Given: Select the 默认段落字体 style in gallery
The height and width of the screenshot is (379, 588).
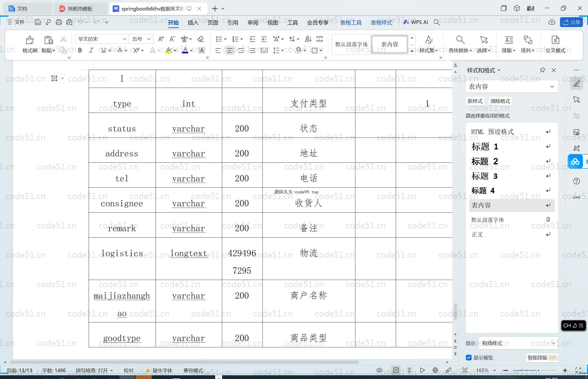Looking at the screenshot, I should point(352,44).
